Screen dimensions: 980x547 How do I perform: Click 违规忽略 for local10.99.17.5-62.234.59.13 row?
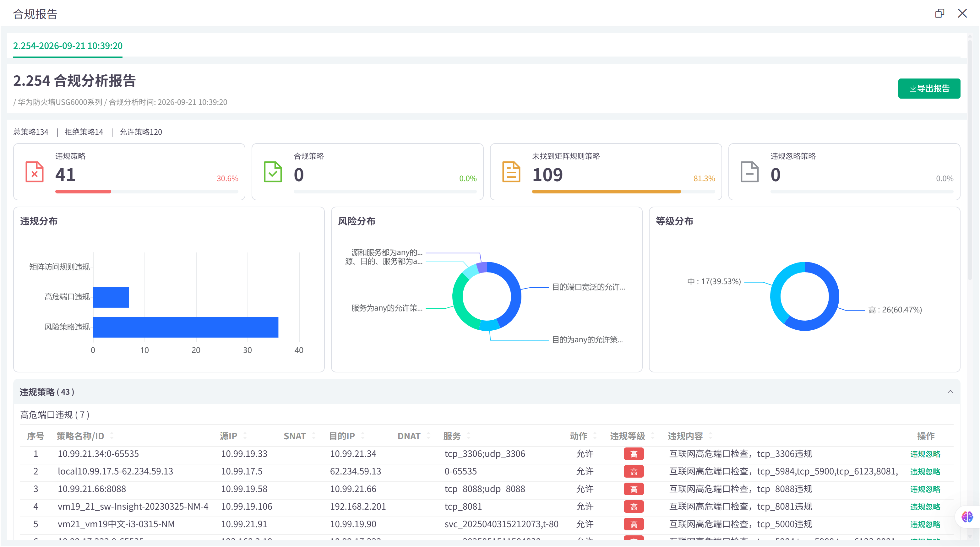coord(925,472)
